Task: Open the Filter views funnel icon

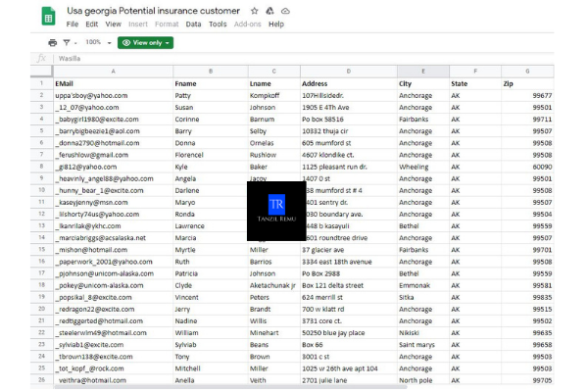Action: [67, 43]
